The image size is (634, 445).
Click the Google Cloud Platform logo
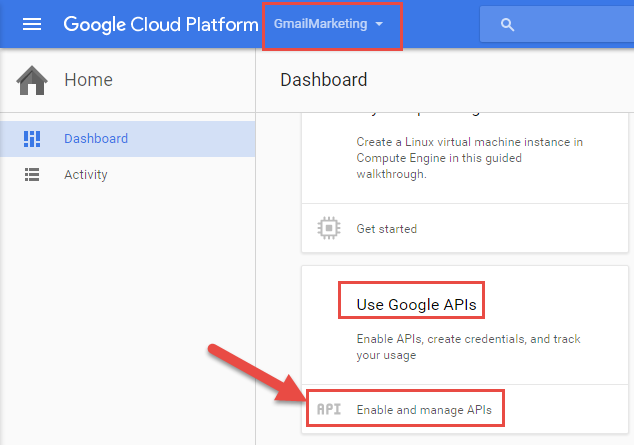tap(161, 24)
